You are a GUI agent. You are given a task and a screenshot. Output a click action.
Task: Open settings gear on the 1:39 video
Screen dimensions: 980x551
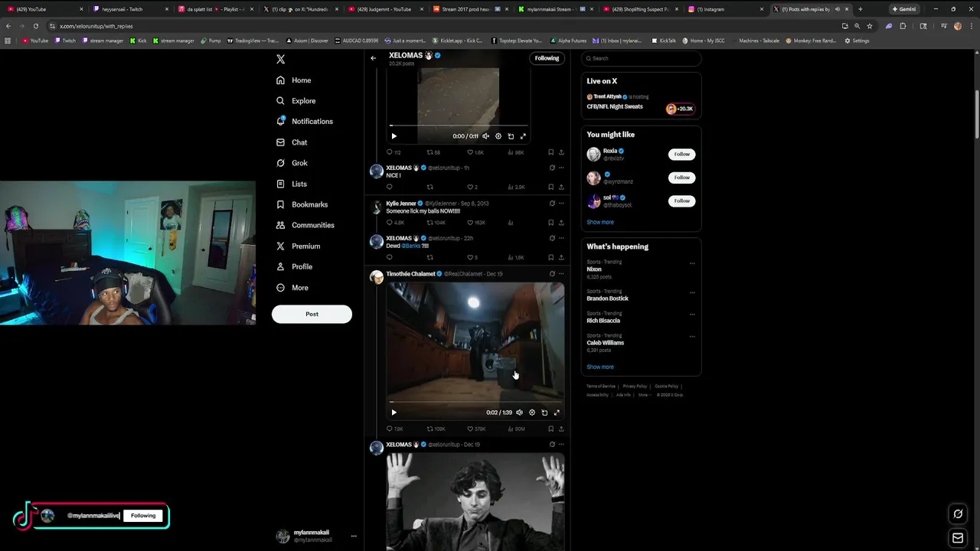(532, 412)
